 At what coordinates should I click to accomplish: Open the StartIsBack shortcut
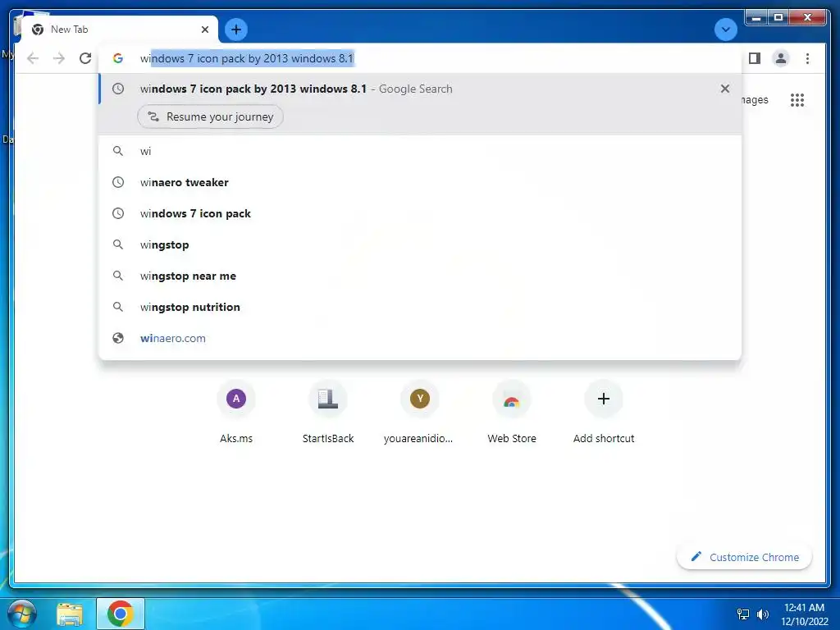pyautogui.click(x=328, y=413)
